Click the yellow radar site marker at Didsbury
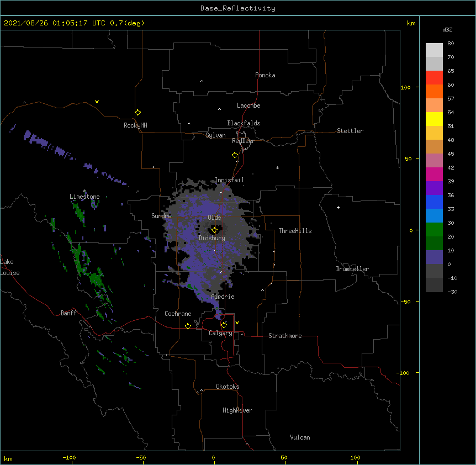The height and width of the screenshot is (465, 476). pyautogui.click(x=214, y=230)
